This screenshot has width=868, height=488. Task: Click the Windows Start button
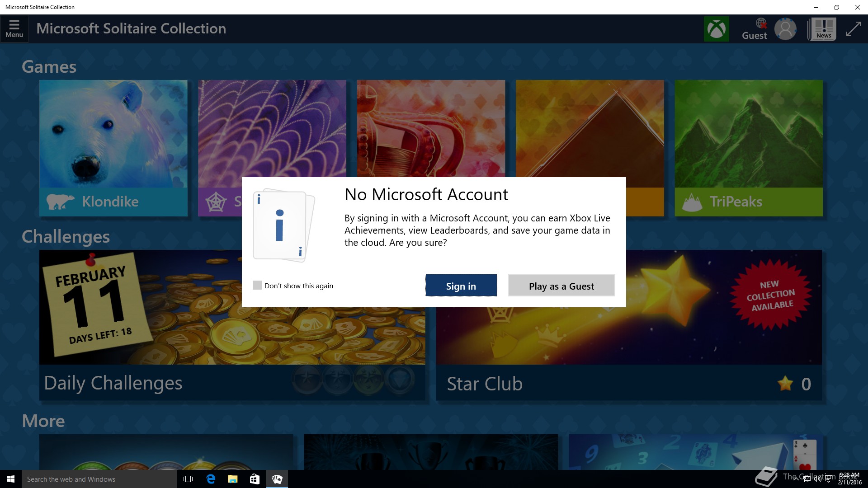pos(11,479)
